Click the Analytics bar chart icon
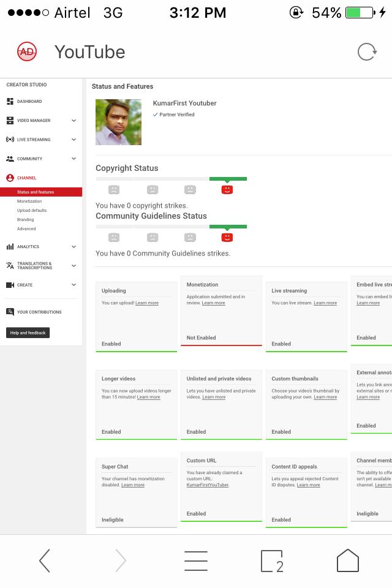 coord(10,247)
